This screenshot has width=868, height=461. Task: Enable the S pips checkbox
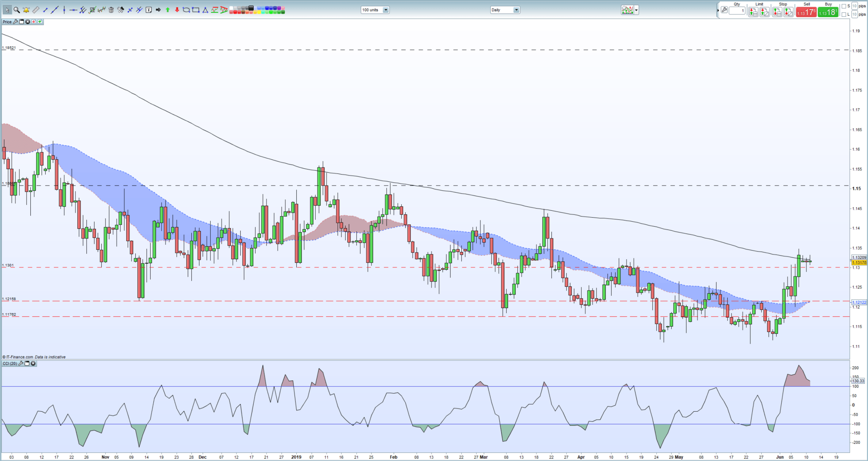click(x=844, y=6)
